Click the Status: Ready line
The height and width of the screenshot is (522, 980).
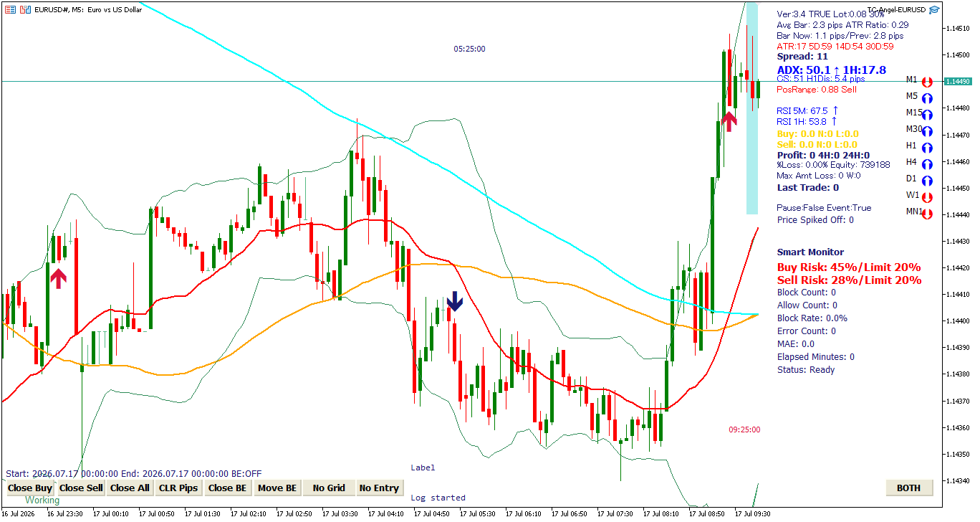pyautogui.click(x=806, y=370)
